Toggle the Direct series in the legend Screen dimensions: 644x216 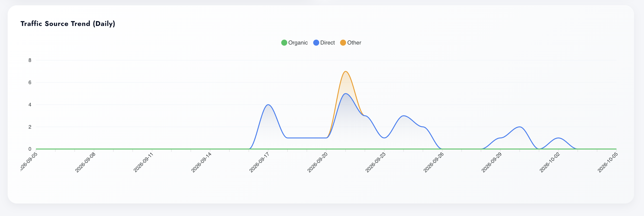pyautogui.click(x=324, y=43)
